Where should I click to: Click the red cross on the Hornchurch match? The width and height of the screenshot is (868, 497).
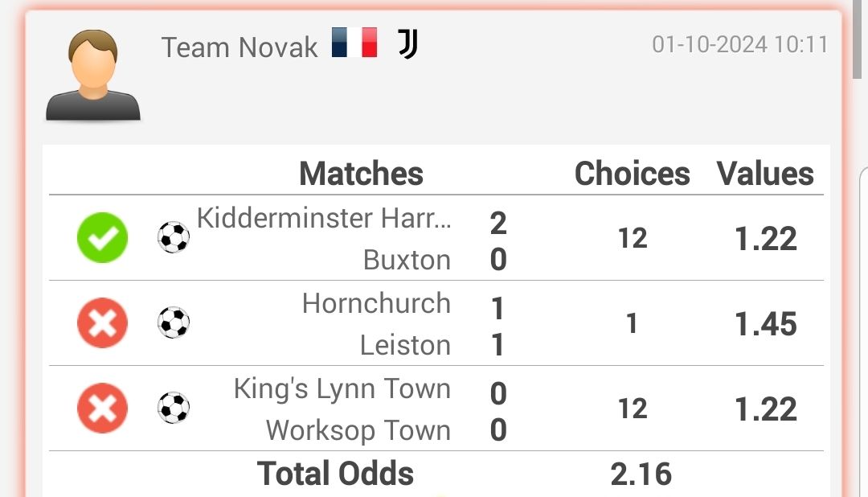point(102,323)
